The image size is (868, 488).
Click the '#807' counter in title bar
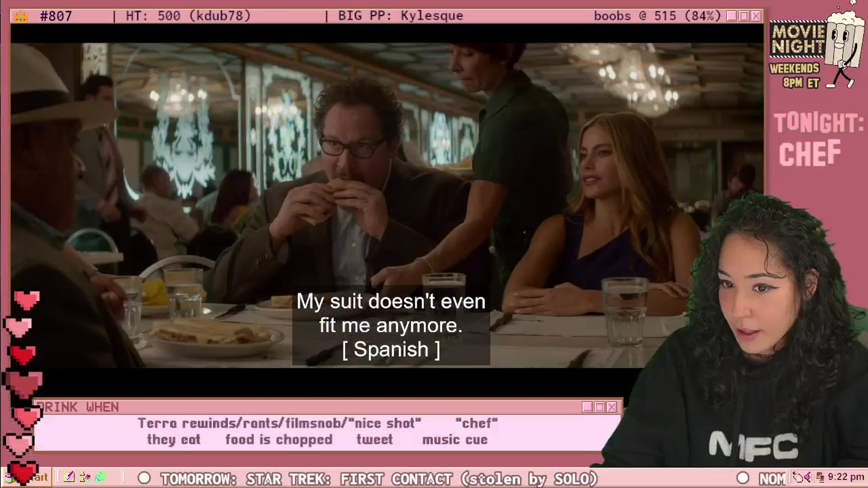tap(56, 16)
